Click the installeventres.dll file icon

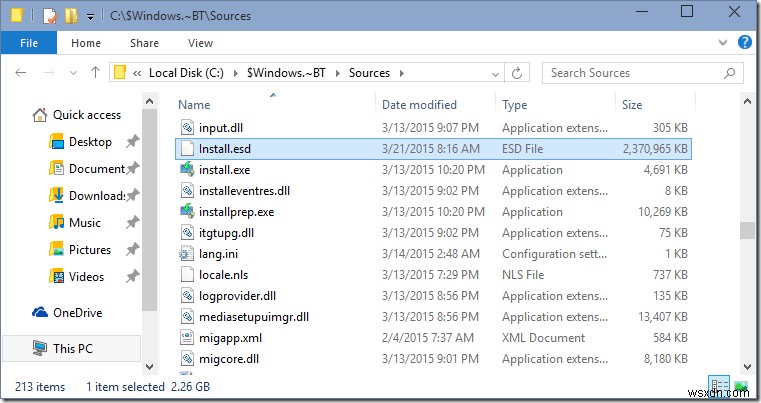tap(187, 191)
